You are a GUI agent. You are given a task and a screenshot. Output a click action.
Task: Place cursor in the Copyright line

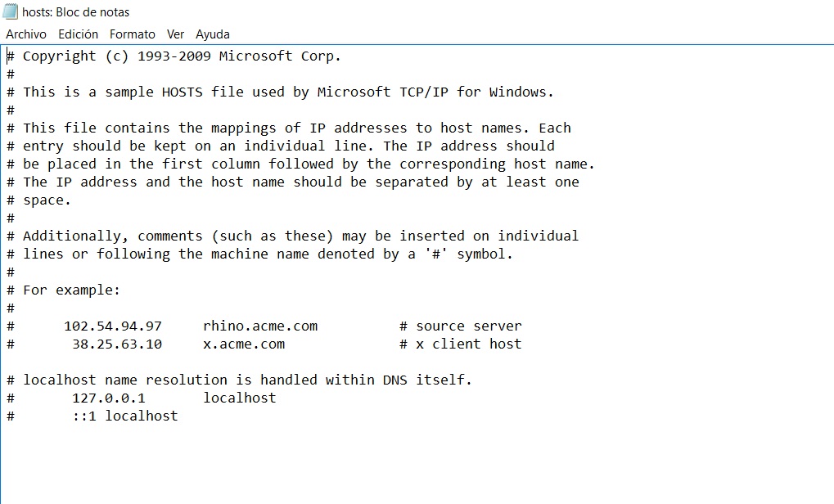(x=174, y=56)
